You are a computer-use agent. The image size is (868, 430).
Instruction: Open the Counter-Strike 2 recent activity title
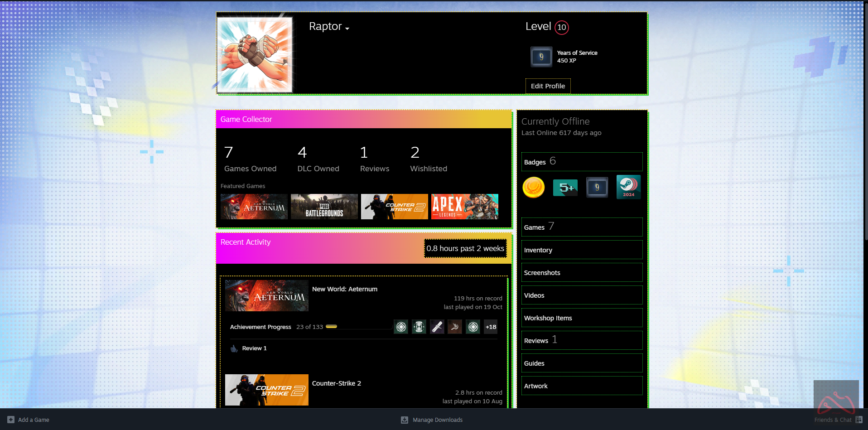click(336, 383)
